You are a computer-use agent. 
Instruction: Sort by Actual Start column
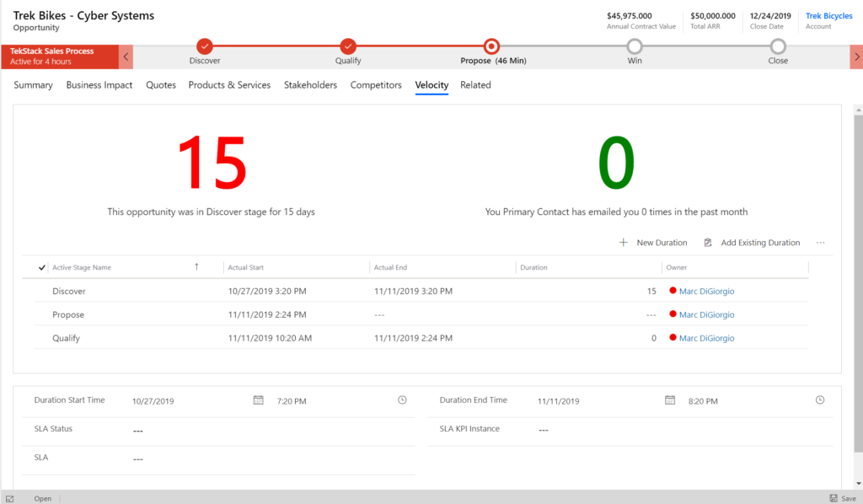pos(245,267)
